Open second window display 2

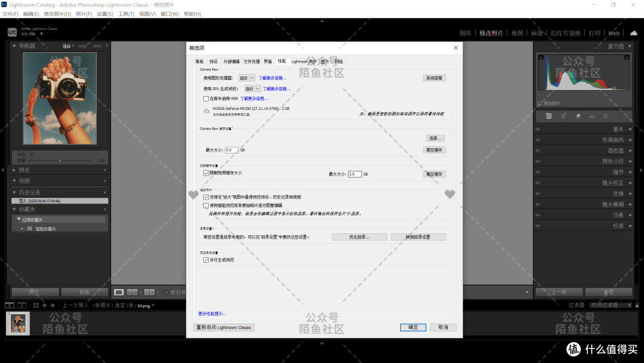[22, 306]
